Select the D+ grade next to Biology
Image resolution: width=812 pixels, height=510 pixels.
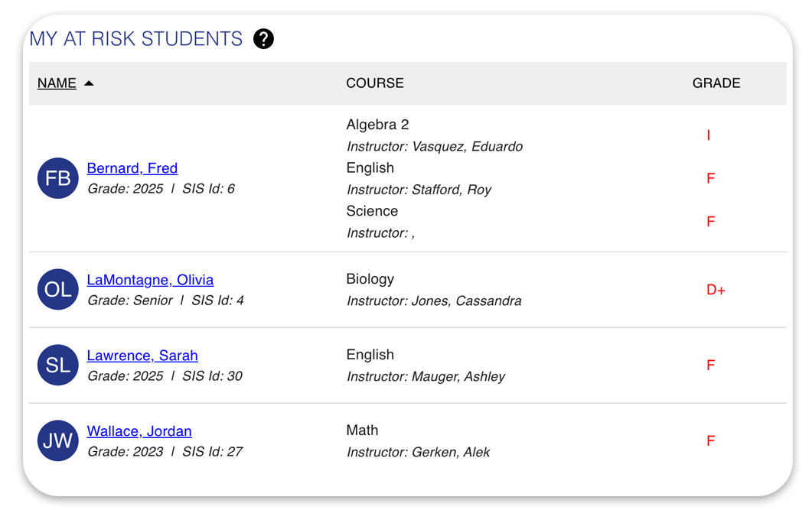click(x=716, y=290)
